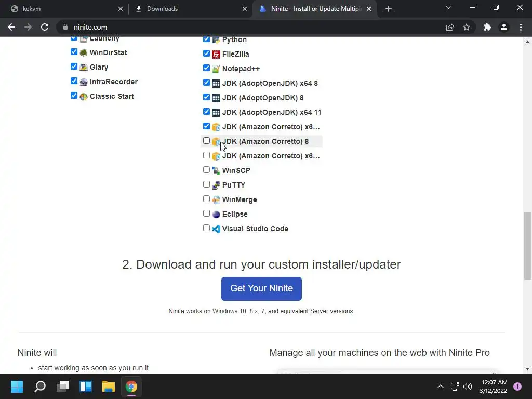This screenshot has width=532, height=399.
Task: Click the JDK AdoptOpenJDK x64 11 icon
Action: (x=216, y=112)
